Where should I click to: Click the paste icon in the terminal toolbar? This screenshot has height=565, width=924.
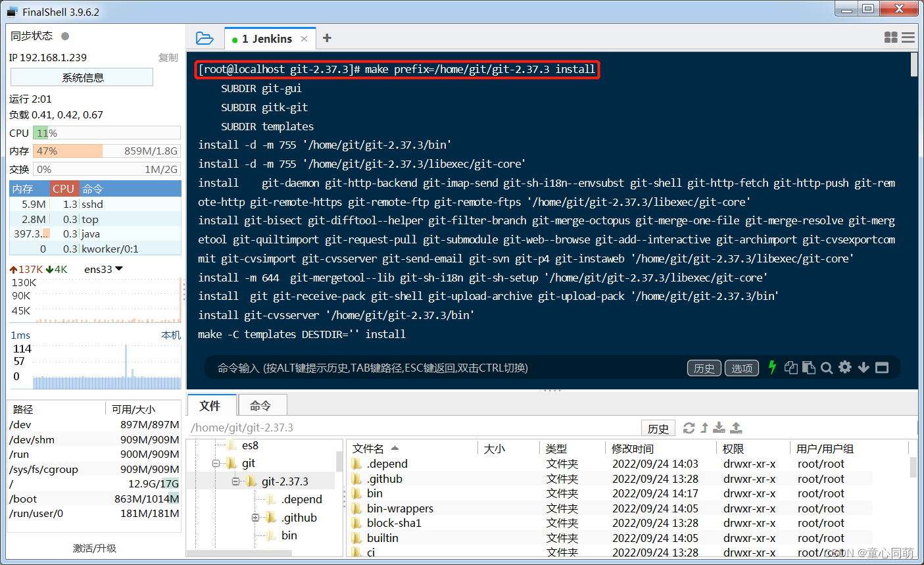pyautogui.click(x=809, y=368)
